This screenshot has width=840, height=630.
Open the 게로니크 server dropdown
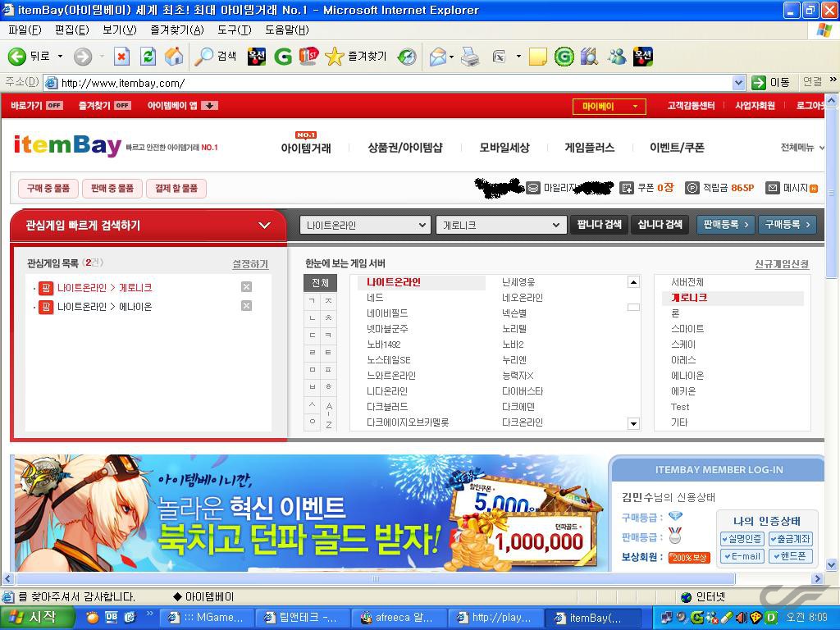501,225
